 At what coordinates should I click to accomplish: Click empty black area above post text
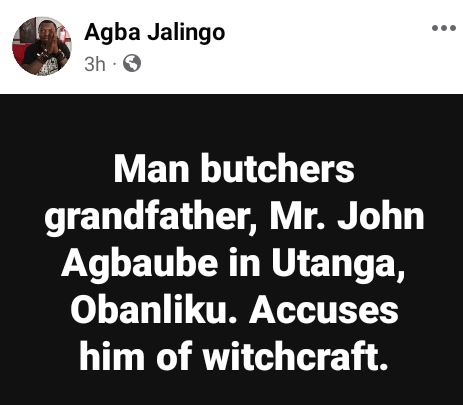tap(231, 123)
